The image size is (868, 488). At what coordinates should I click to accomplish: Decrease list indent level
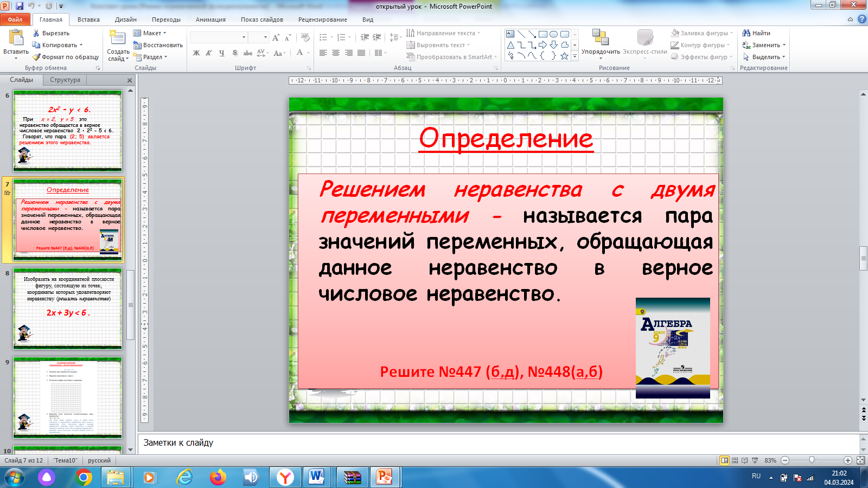(x=365, y=37)
